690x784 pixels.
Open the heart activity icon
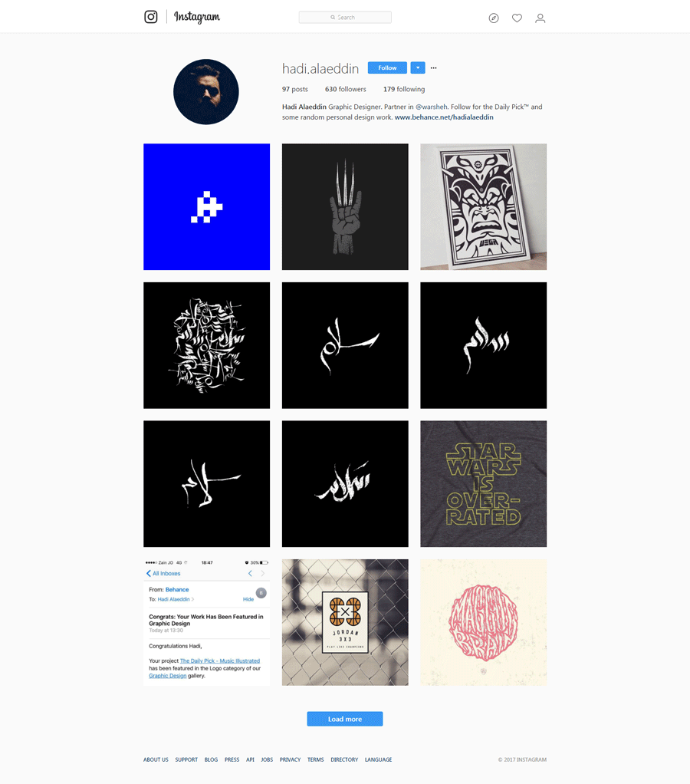tap(517, 18)
